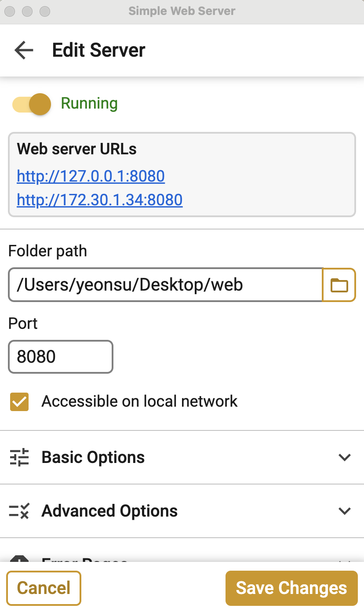Click the Accessible on local network label
The image size is (364, 612).
(139, 401)
